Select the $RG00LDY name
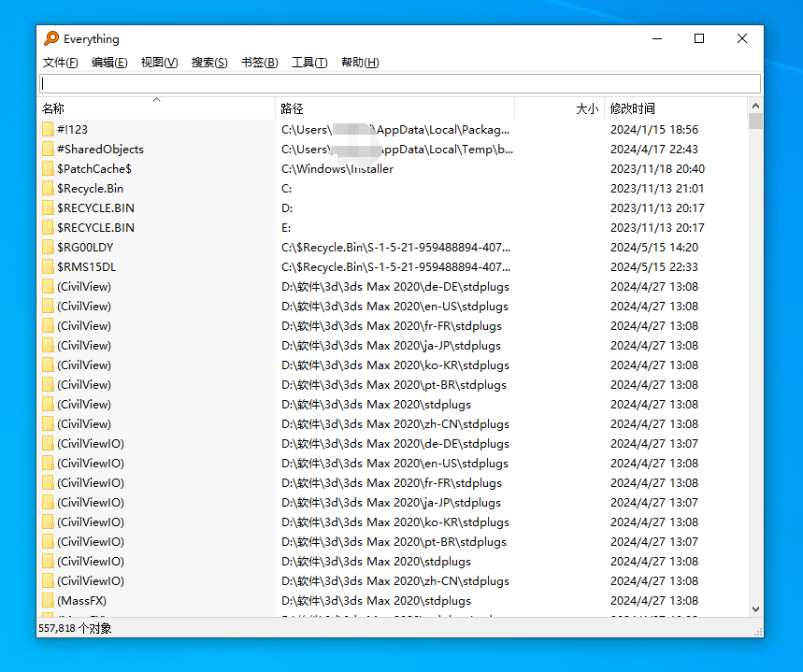Screen dimensions: 803x672 point(85,248)
